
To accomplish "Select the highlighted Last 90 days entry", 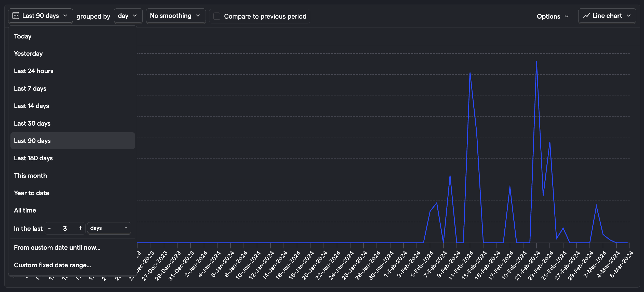I will 73,141.
